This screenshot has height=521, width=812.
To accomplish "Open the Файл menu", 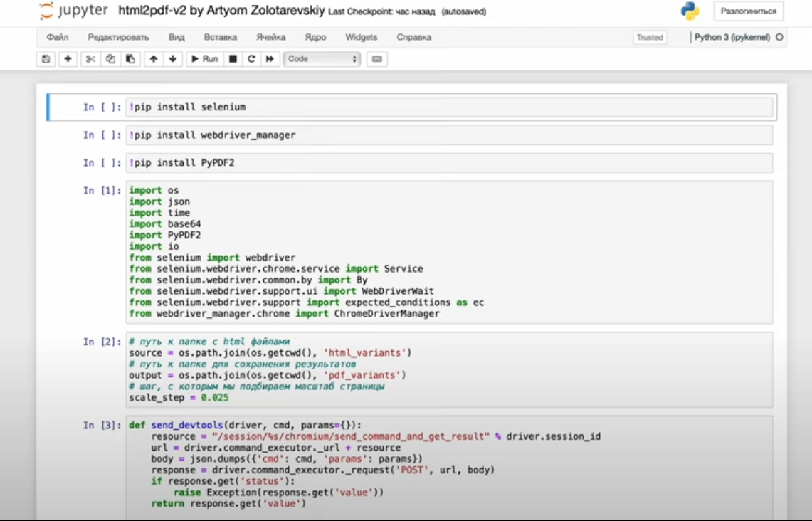I will click(x=58, y=37).
